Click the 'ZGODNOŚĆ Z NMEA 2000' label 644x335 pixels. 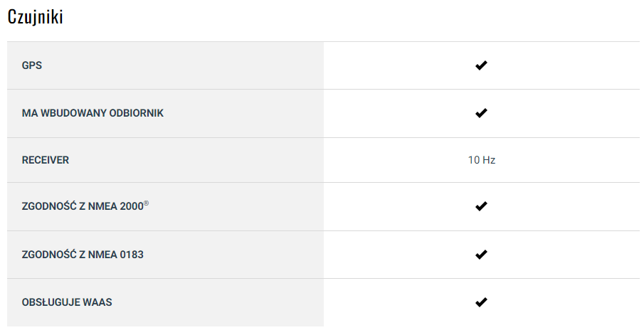coord(82,206)
